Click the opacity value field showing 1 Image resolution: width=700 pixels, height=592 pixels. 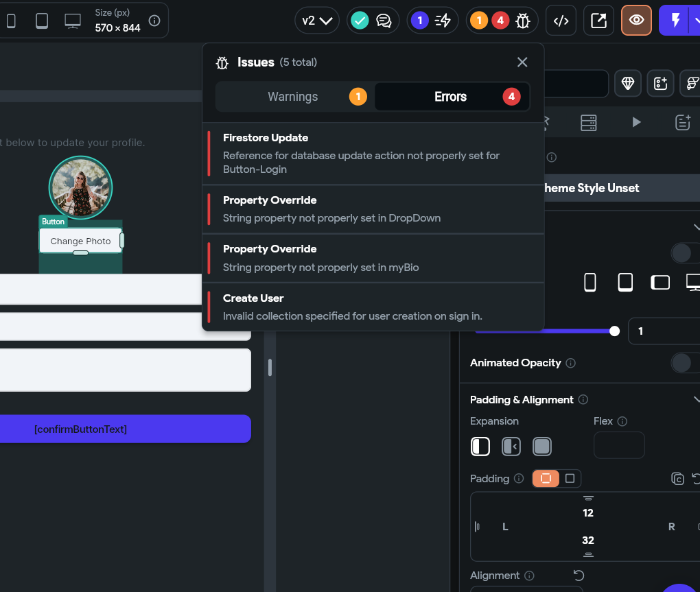point(664,331)
